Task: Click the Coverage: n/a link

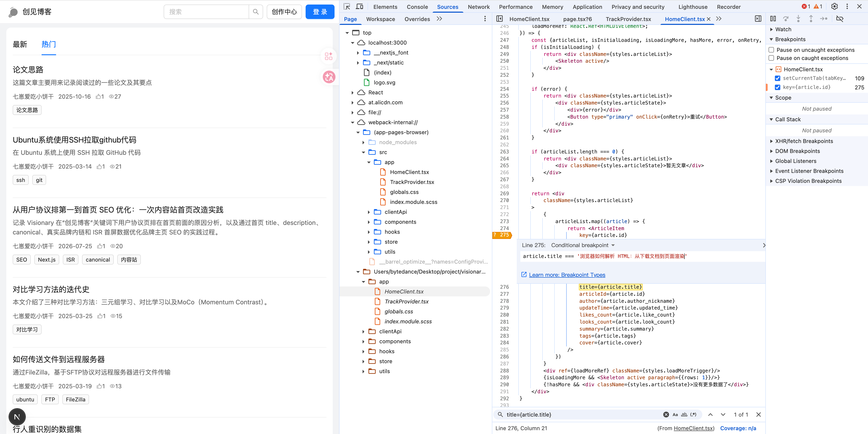Action: [738, 428]
